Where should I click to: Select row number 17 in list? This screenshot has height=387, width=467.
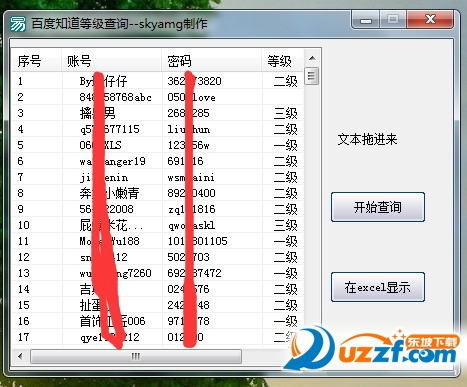click(x=157, y=337)
